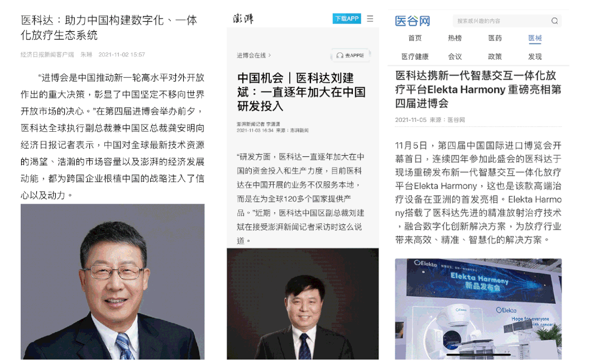
Task: Click the 经济日报新闻客户端 source label
Action: [47, 55]
